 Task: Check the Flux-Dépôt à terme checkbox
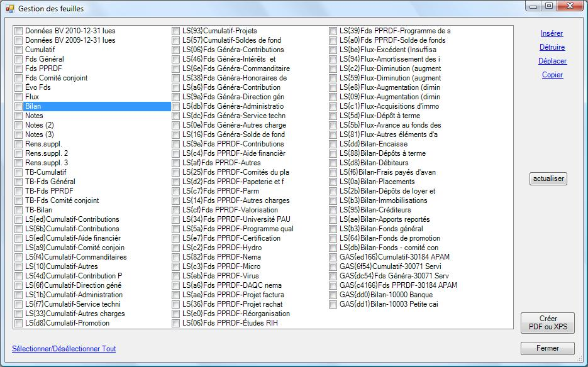coord(333,116)
